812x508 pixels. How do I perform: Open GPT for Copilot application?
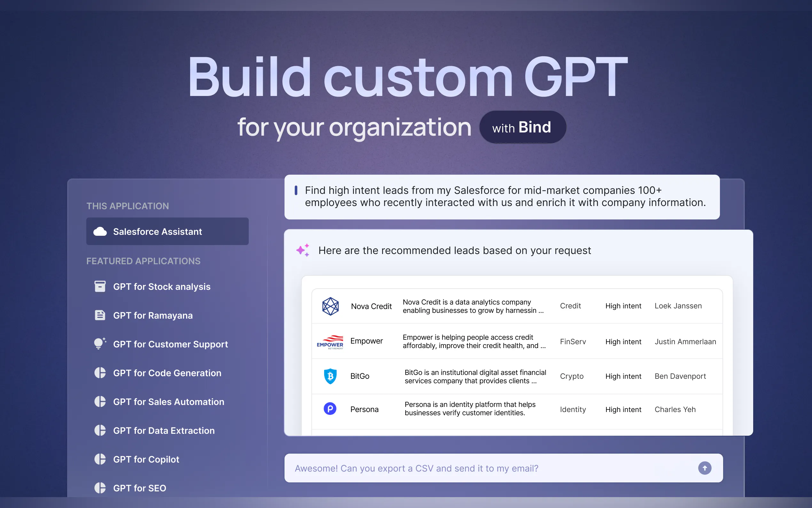point(146,459)
